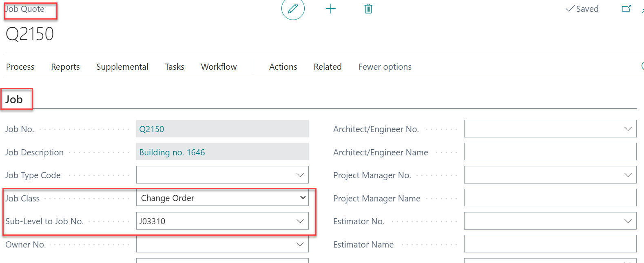Open the Project Manager No. dropdown
The width and height of the screenshot is (644, 263).
pyautogui.click(x=628, y=175)
